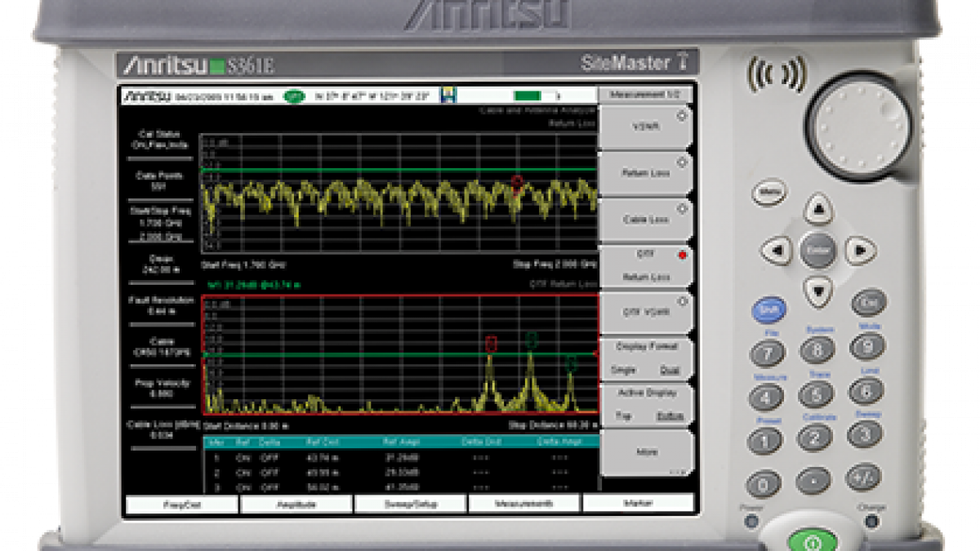The width and height of the screenshot is (980, 551).
Task: Tap number key 8 (System)
Action: click(x=817, y=349)
